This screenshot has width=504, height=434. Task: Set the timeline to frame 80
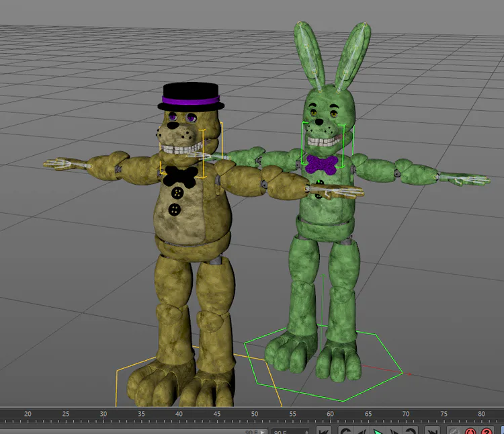(x=482, y=414)
